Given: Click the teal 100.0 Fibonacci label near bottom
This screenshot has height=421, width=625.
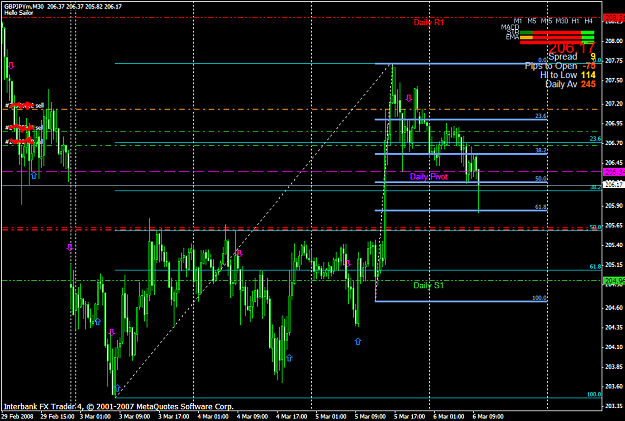Looking at the screenshot, I should pyautogui.click(x=594, y=394).
